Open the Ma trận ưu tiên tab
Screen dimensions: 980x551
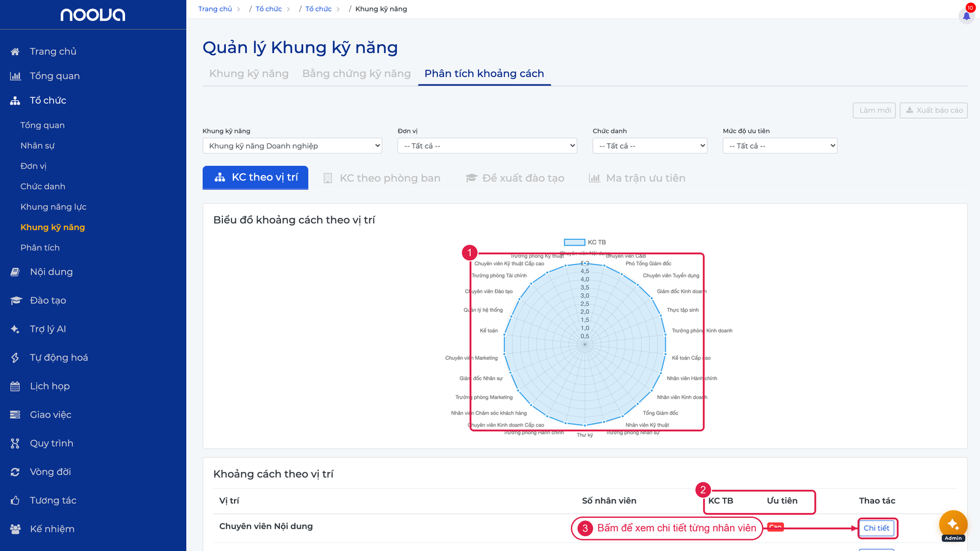pos(637,178)
